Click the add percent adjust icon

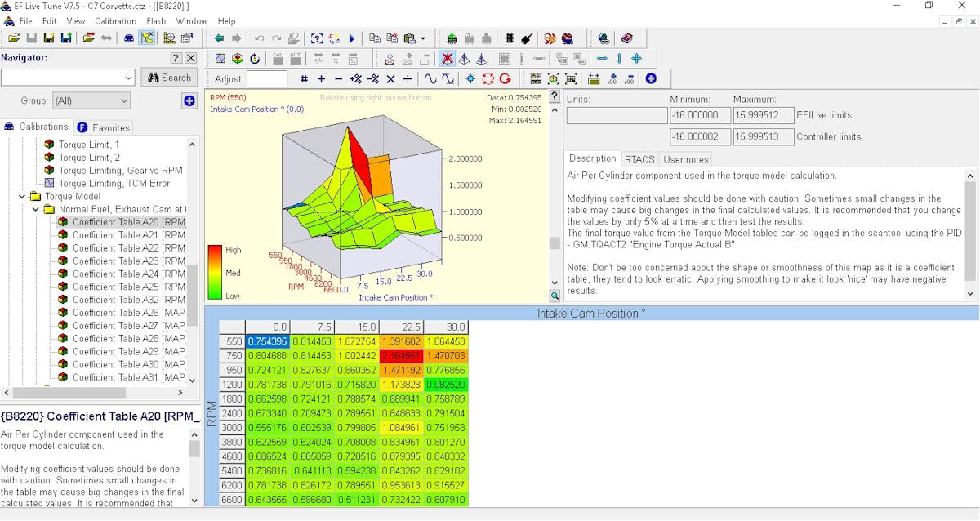tap(355, 79)
